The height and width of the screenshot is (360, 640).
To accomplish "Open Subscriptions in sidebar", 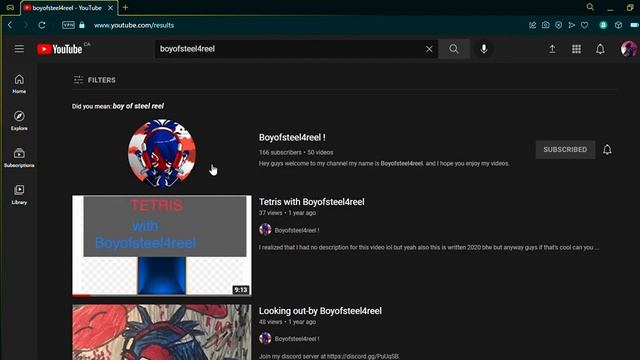I will (19, 158).
